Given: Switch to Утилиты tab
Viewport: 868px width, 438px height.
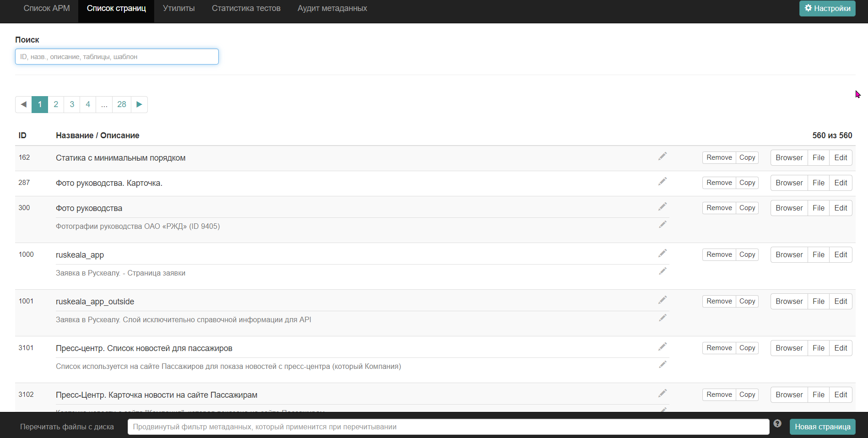Looking at the screenshot, I should coord(179,8).
